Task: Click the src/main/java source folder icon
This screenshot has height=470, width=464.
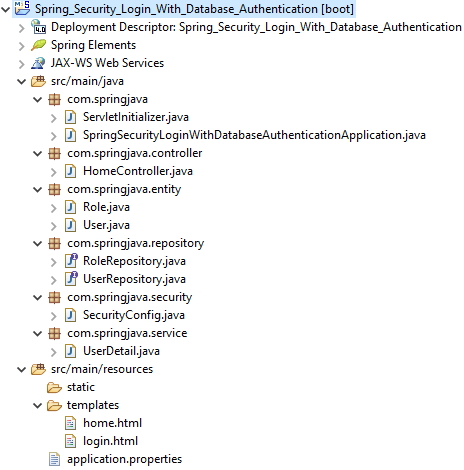Action: coord(38,81)
